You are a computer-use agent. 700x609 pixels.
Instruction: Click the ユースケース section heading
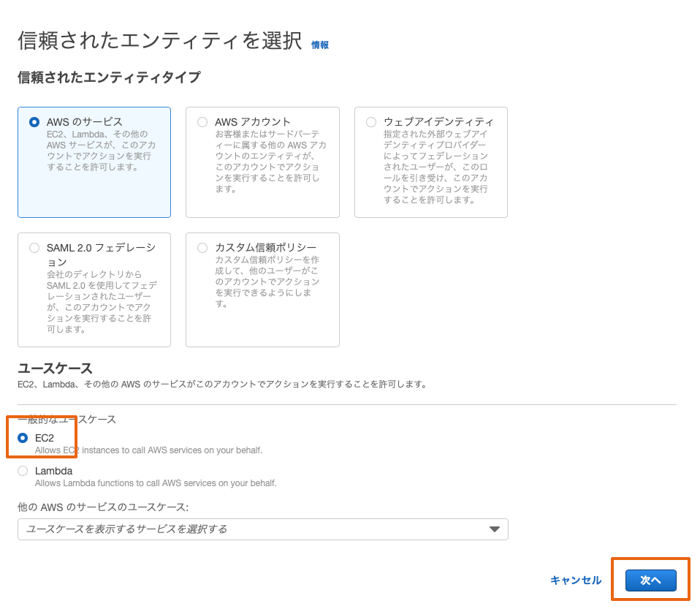point(55,368)
